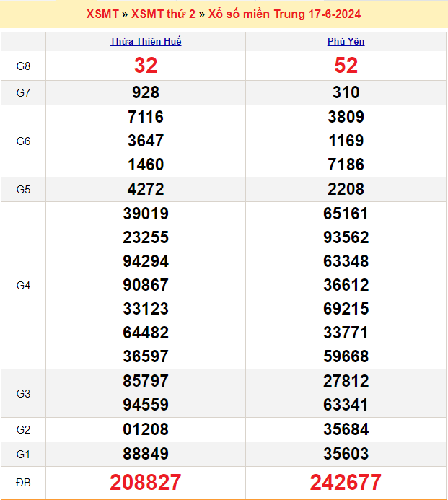448x500 pixels.
Task: Click the G5 result 2208
Action: pyautogui.click(x=346, y=189)
